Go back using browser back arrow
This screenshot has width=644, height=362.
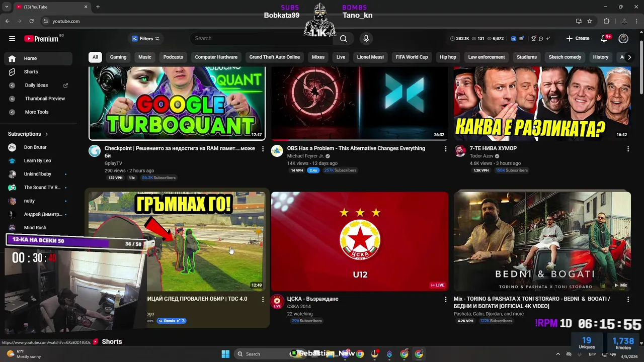[7, 21]
